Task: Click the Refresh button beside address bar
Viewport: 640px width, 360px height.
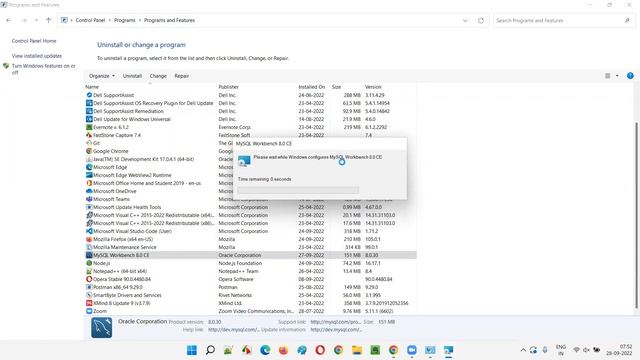Action: [x=481, y=20]
